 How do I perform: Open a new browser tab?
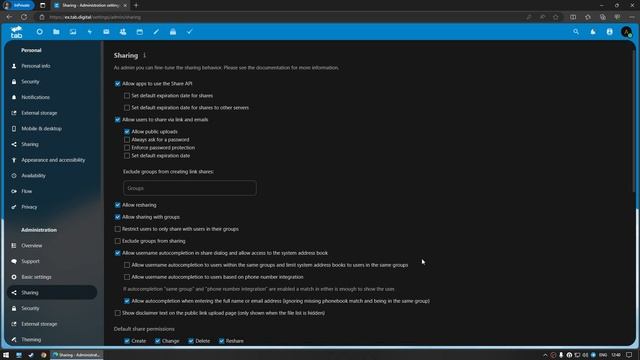click(136, 5)
